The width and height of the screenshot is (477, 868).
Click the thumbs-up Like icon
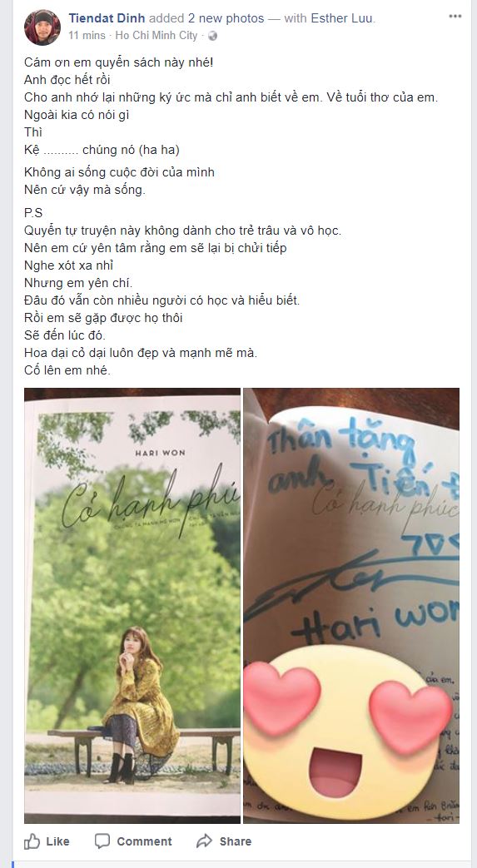pos(32,841)
